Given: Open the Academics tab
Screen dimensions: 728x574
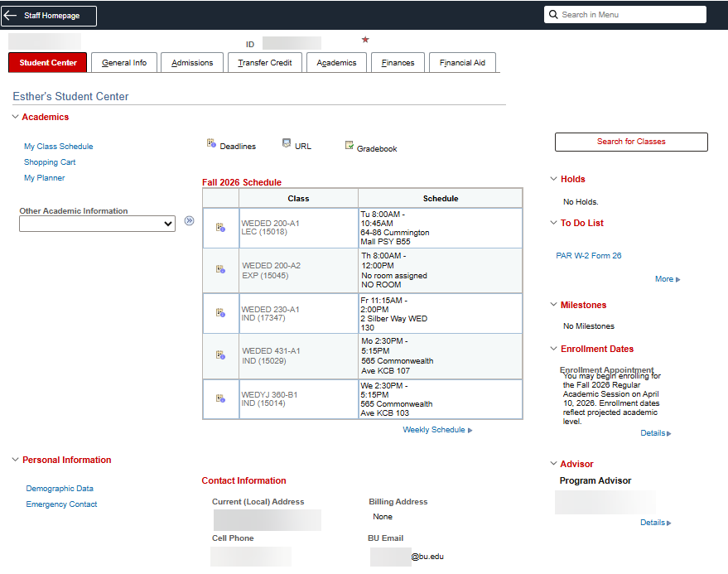Looking at the screenshot, I should tap(336, 62).
